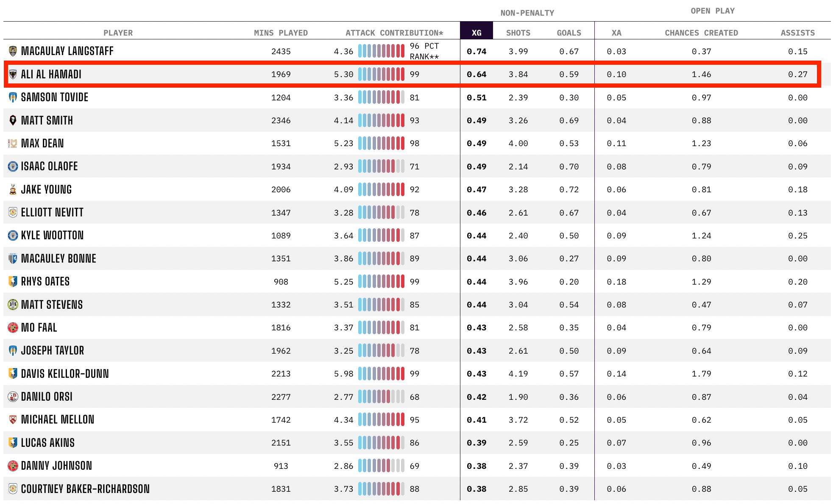
Task: Click badge beside Matt Stevens
Action: (13, 305)
